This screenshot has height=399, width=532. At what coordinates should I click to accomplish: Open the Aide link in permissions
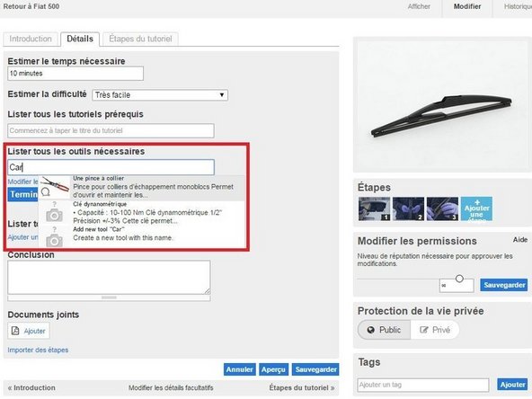[520, 240]
